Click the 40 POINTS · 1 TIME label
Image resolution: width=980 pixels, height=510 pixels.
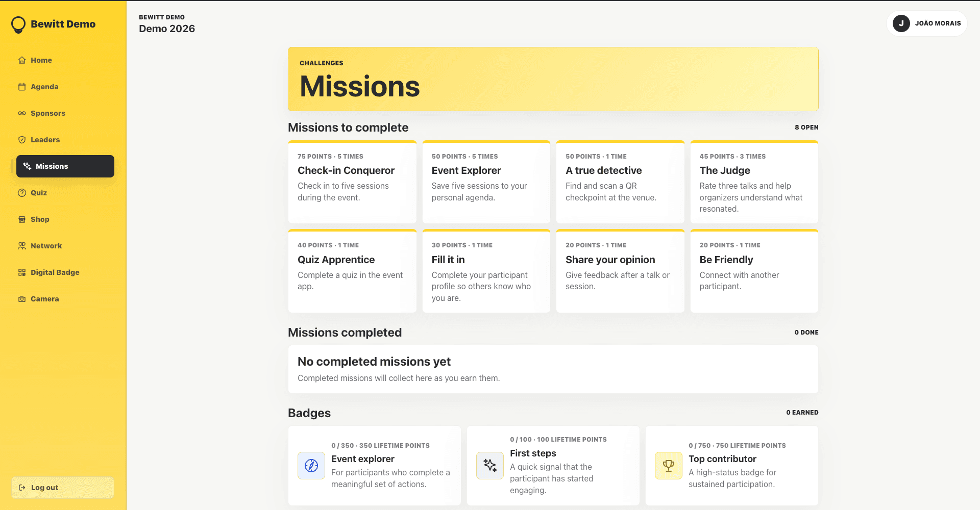pos(328,245)
